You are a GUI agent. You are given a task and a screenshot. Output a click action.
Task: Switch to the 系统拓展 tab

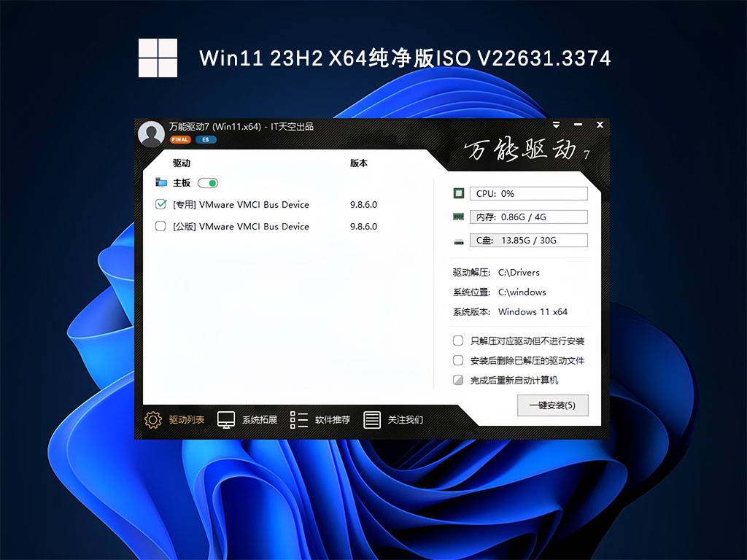[259, 420]
